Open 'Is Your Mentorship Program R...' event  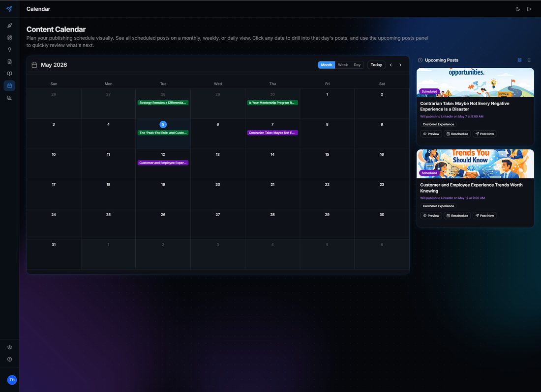click(272, 103)
